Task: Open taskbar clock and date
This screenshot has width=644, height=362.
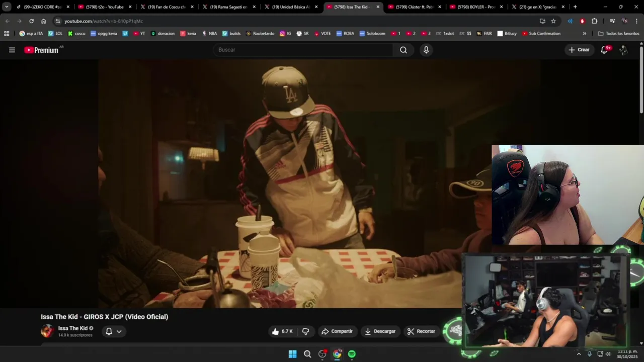Action: [627, 354]
